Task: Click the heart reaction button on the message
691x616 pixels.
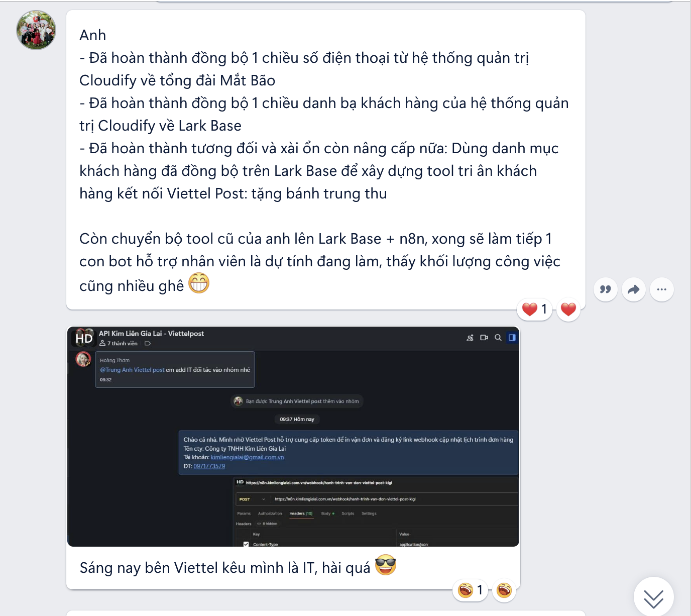Action: (568, 310)
